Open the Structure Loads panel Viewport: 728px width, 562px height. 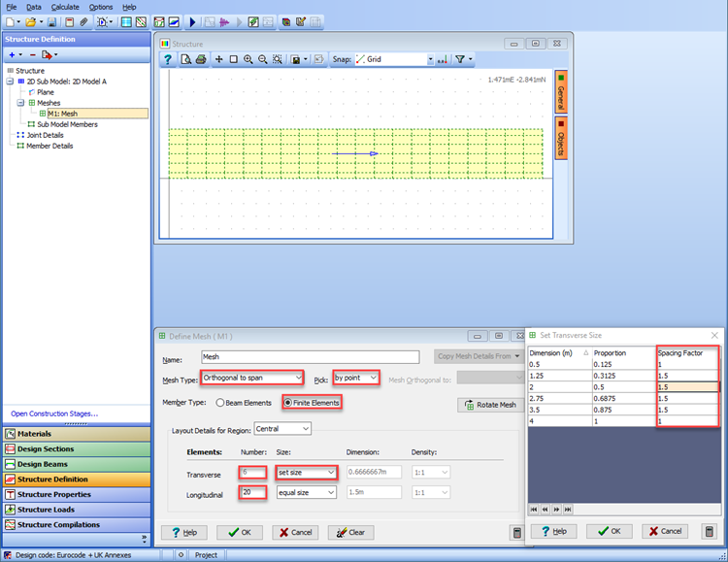77,510
